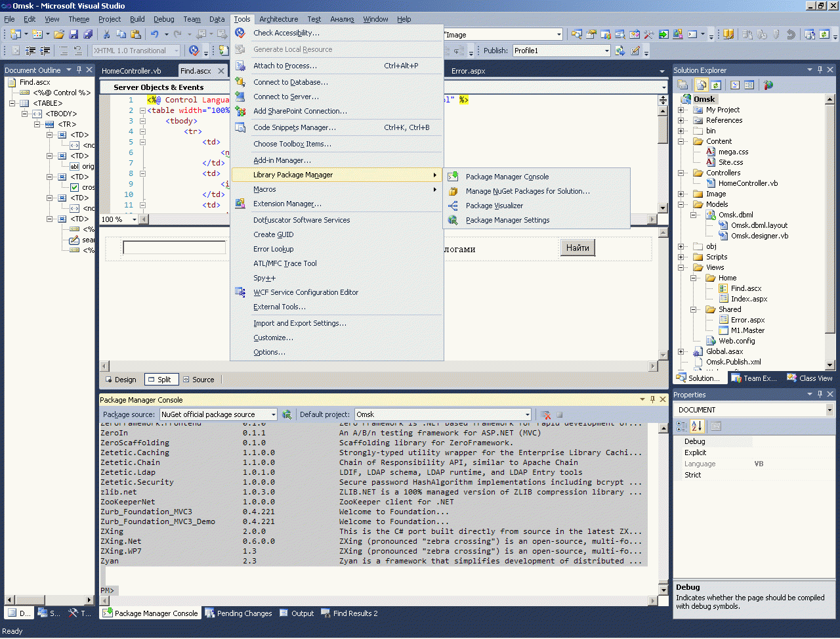Select Options… in the Tools menu
Screen dimensions: 840x639
[x=337, y=352]
